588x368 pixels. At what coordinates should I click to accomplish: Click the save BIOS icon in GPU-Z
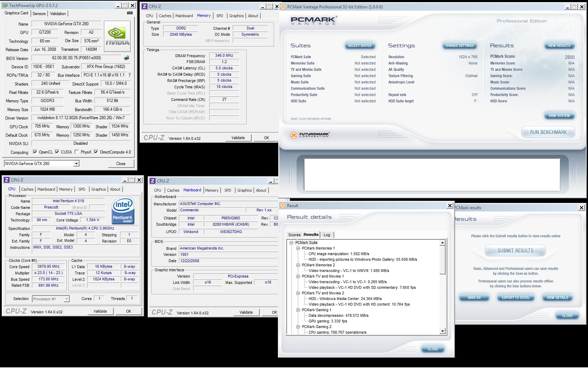click(127, 58)
